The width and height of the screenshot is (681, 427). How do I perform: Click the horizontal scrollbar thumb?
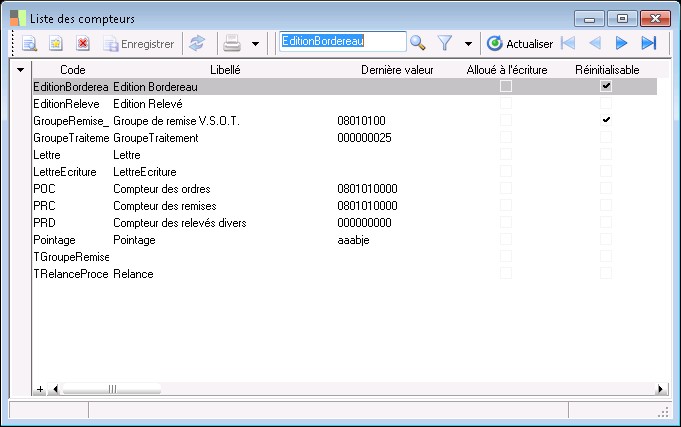(x=112, y=389)
